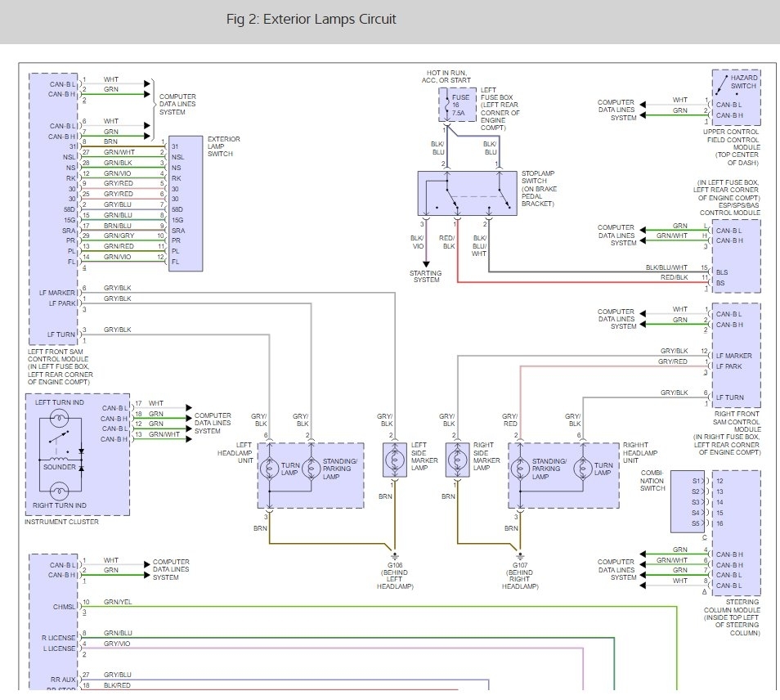Click the CHMSL pin label
This screenshot has height=700, width=780.
coord(63,607)
